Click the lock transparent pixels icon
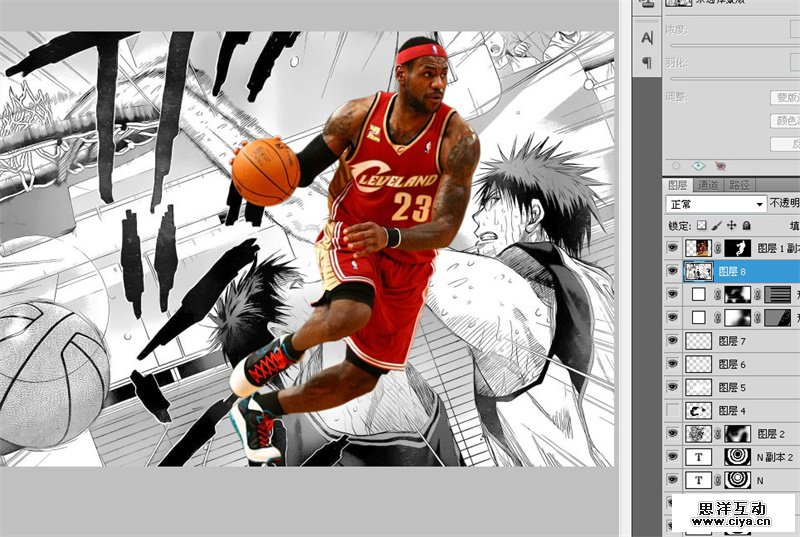This screenshot has height=537, width=800. [x=701, y=226]
